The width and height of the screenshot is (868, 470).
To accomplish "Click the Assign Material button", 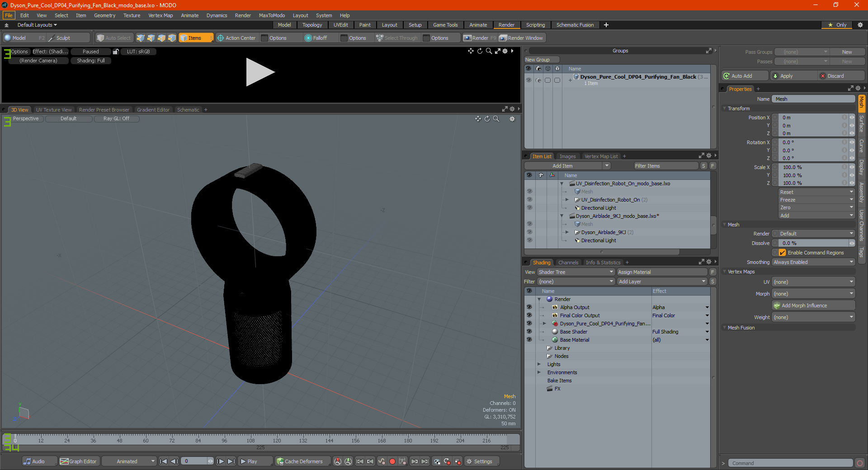I will [x=662, y=272].
